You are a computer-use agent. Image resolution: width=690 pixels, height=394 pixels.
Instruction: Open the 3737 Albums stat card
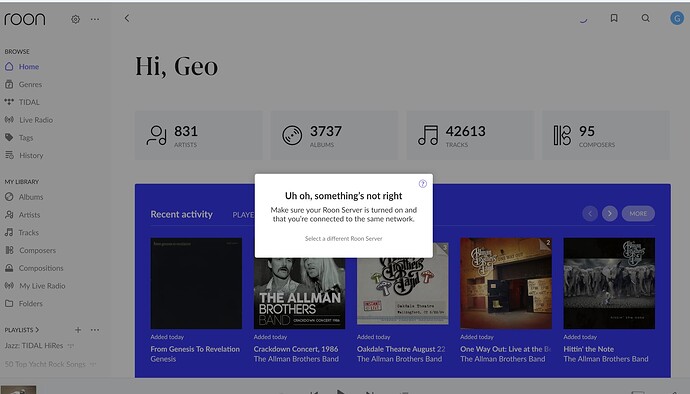(334, 135)
